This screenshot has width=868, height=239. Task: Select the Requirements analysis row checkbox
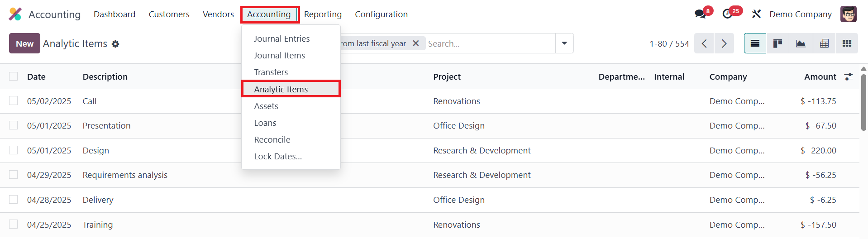pyautogui.click(x=14, y=175)
